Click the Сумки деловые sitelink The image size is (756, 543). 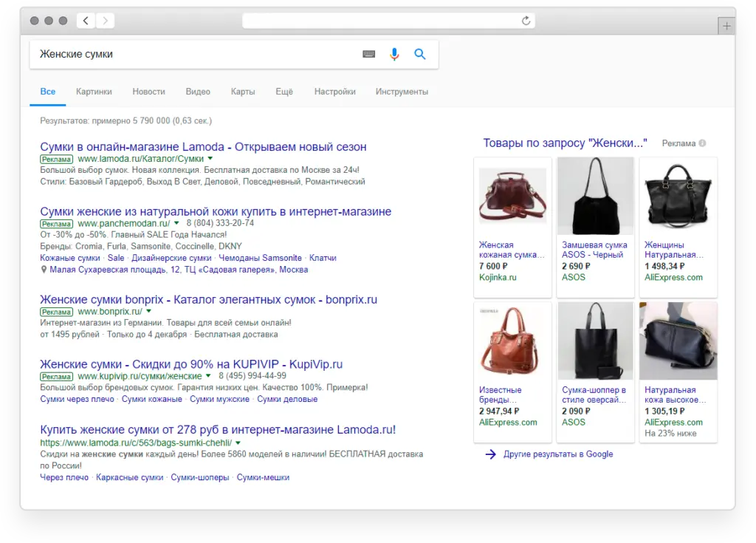[x=287, y=399]
